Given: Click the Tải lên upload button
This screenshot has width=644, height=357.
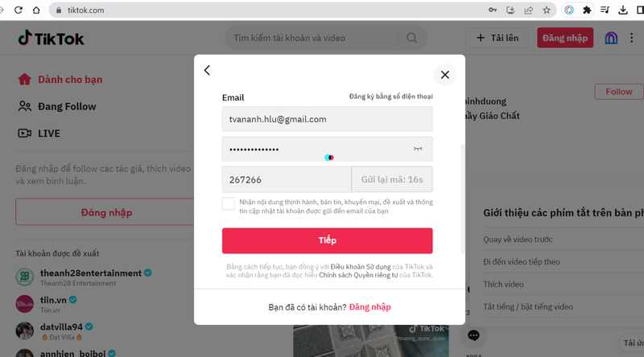Looking at the screenshot, I should pos(498,38).
